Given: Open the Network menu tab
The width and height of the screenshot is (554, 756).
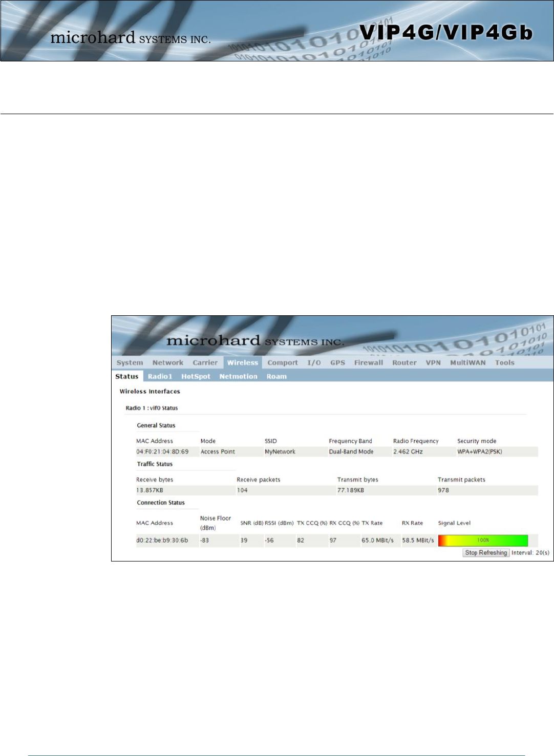Looking at the screenshot, I should coord(167,362).
